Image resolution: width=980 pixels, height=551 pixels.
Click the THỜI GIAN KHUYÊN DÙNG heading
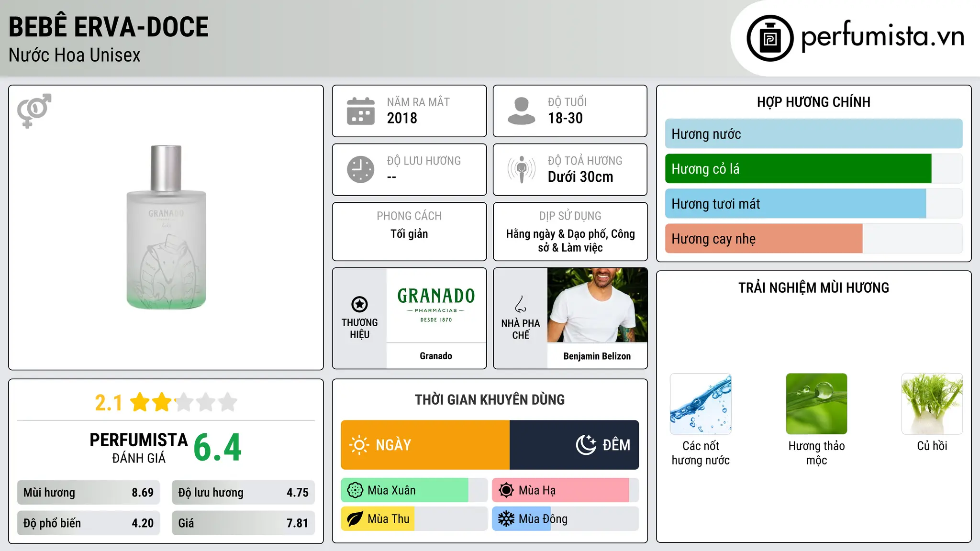490,399
